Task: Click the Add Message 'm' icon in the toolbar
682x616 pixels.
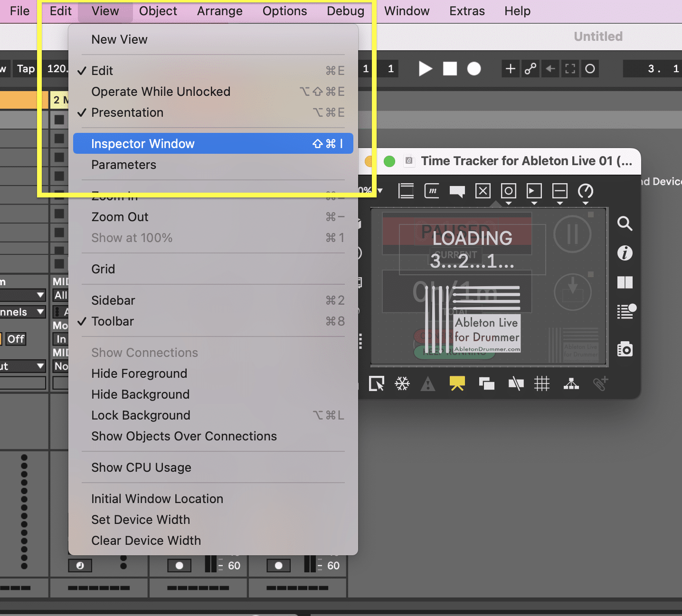Action: pyautogui.click(x=432, y=191)
